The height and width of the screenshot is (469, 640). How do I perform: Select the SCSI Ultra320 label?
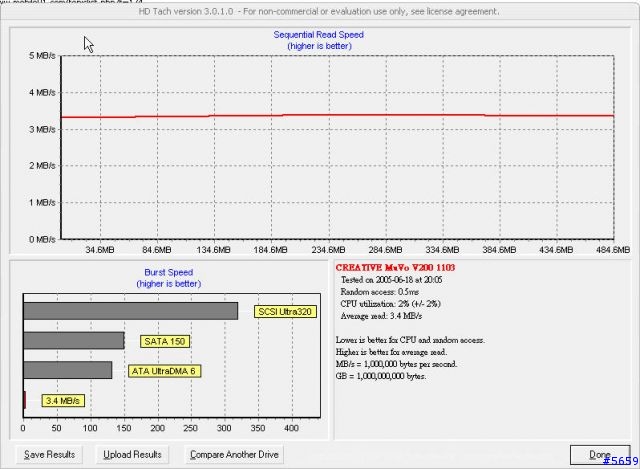[x=285, y=312]
